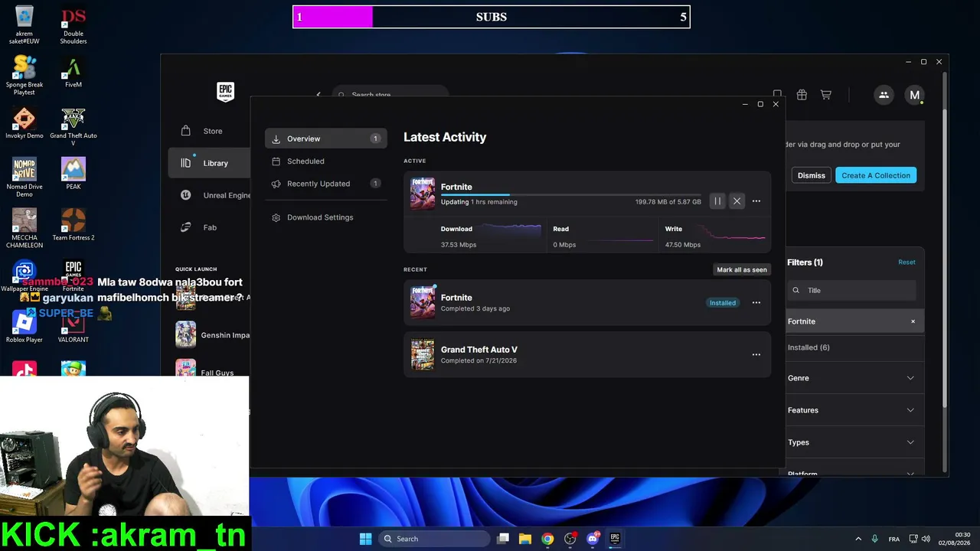Image resolution: width=980 pixels, height=551 pixels.
Task: Click the Fortnite thumbnail in Recent list
Action: pyautogui.click(x=423, y=302)
